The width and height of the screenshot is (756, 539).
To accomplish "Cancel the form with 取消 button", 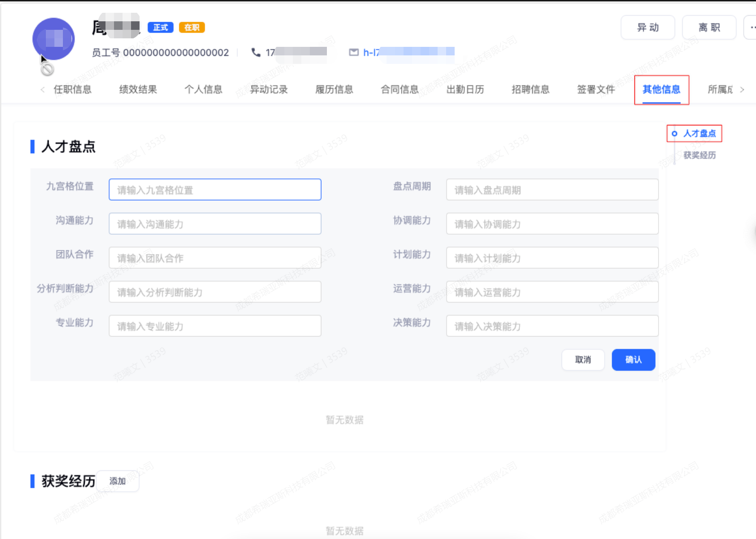I will (583, 360).
